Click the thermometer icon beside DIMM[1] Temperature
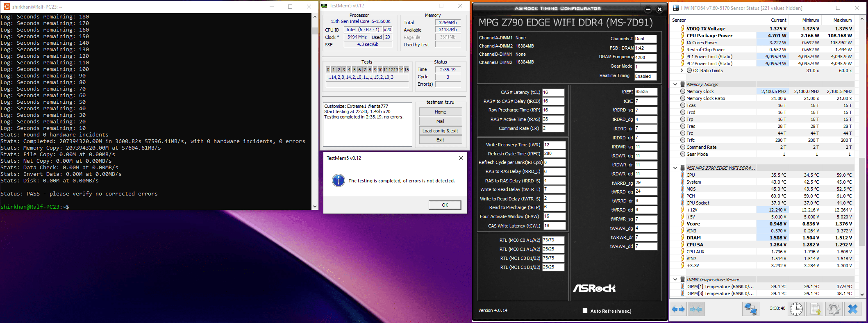 click(683, 287)
